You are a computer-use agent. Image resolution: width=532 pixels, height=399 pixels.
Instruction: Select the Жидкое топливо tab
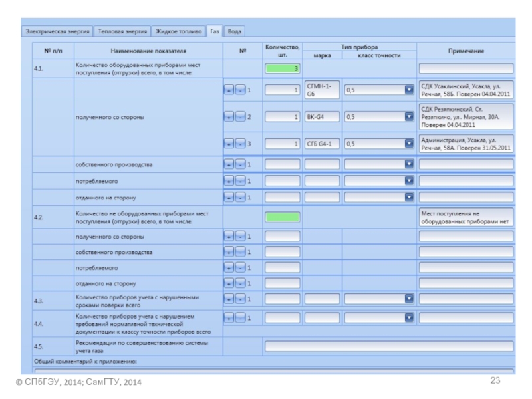pyautogui.click(x=178, y=31)
